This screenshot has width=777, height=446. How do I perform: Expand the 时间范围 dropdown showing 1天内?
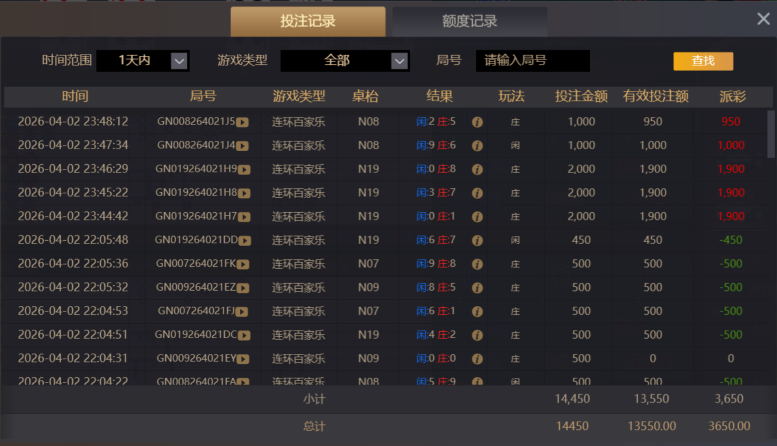pos(143,60)
